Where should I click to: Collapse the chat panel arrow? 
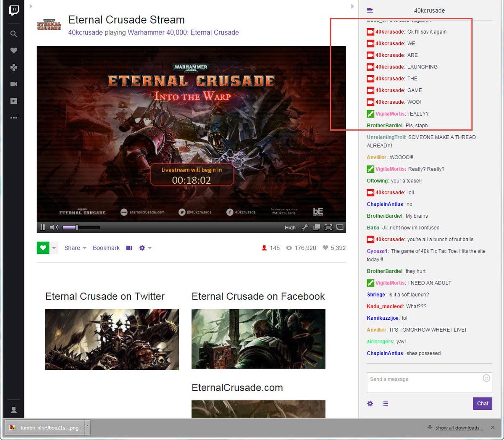[352, 6]
